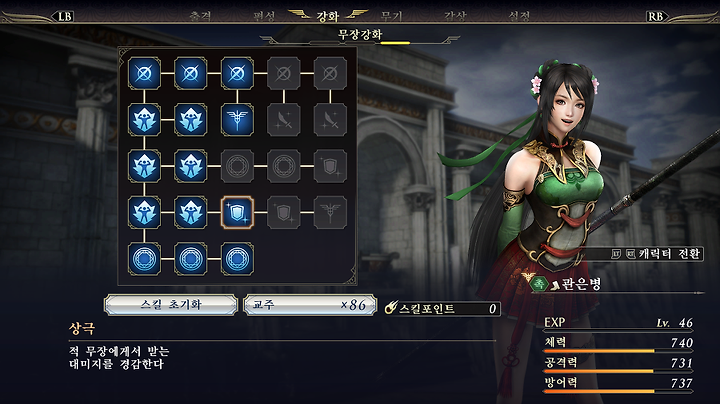Select the rightmost locked sword skill node
The width and height of the screenshot is (720, 404).
click(330, 120)
